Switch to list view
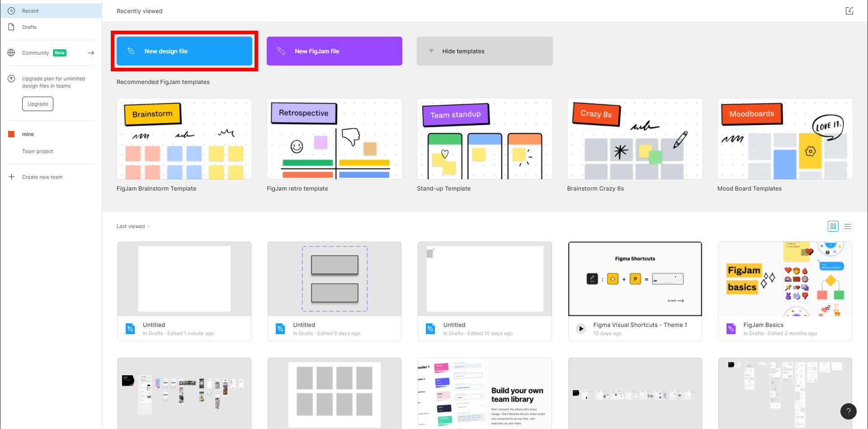Viewport: 868px width, 429px height. [848, 226]
